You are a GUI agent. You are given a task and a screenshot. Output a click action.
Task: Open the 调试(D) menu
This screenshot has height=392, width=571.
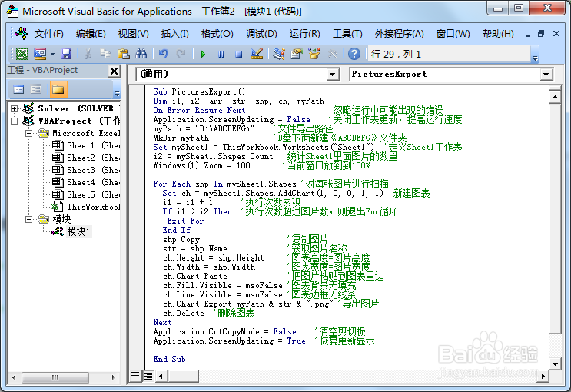point(261,34)
